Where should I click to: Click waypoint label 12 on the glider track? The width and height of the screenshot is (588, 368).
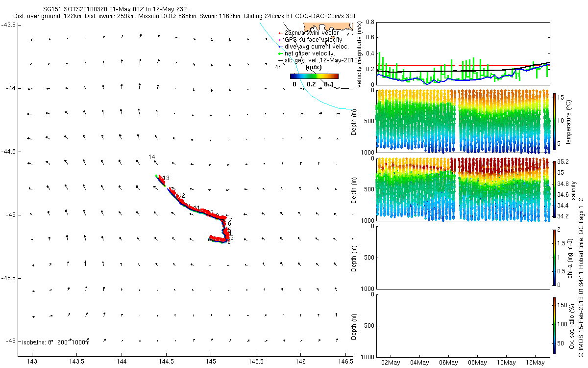click(x=182, y=196)
